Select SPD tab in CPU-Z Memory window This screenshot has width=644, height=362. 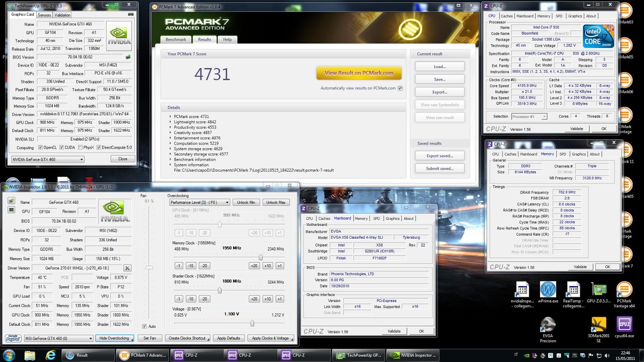coord(563,154)
